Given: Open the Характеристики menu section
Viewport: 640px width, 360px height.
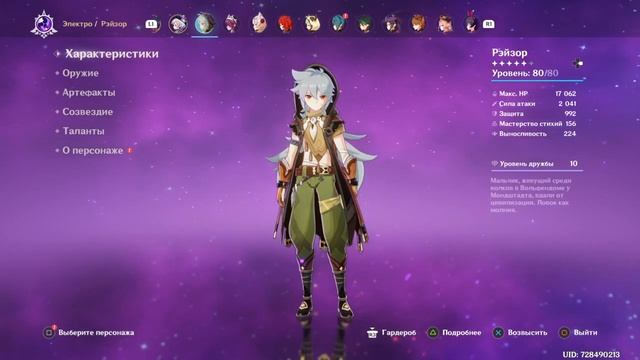Looking at the screenshot, I should point(112,54).
